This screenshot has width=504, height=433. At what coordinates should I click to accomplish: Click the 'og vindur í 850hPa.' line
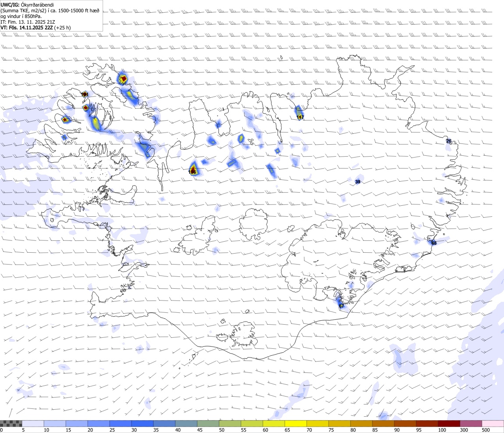pos(21,16)
